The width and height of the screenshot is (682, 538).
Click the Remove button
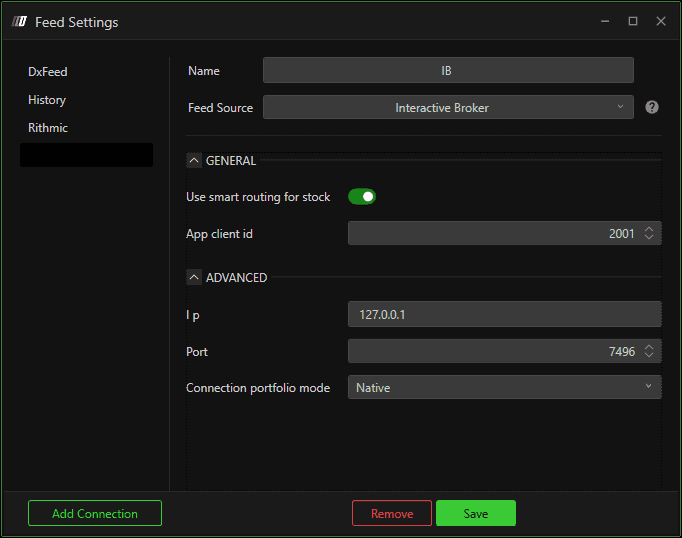392,513
